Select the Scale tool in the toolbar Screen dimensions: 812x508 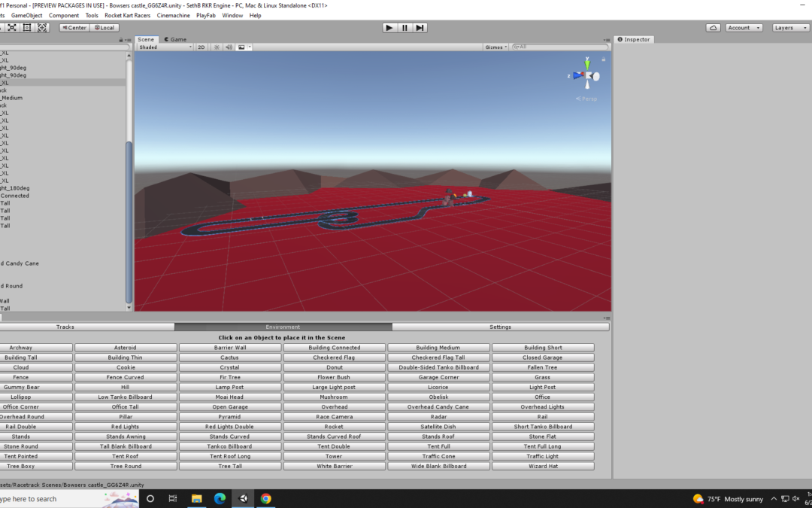11,28
